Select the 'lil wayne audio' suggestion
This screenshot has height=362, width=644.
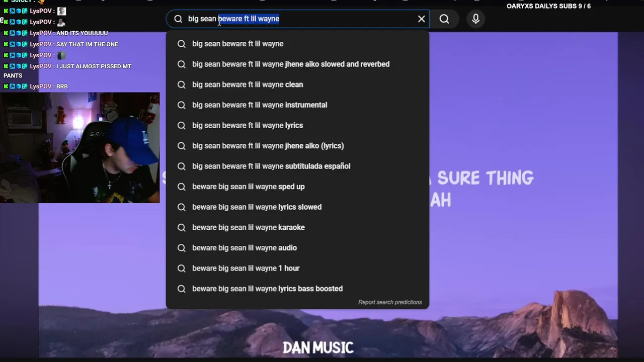[297, 248]
